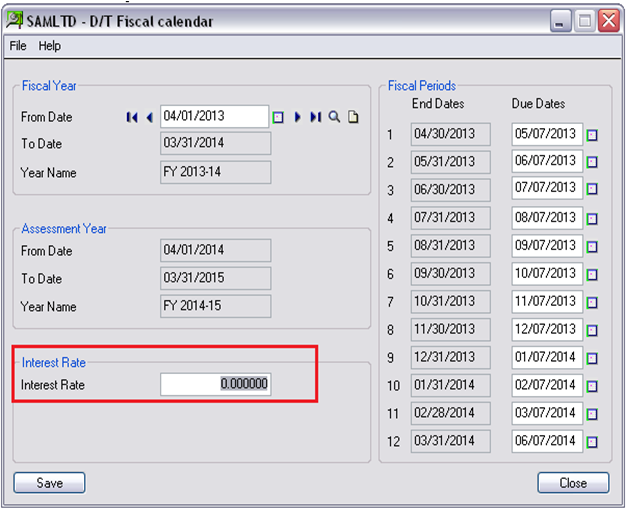Image resolution: width=627 pixels, height=511 pixels.
Task: Open calendar for period 10 due date
Action: pos(592,386)
